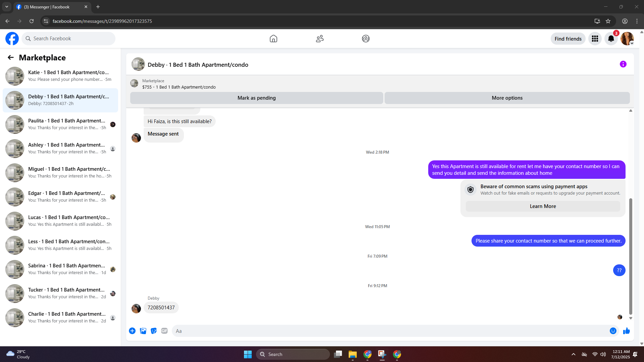Open File Explorer from the taskbar

[x=352, y=354]
